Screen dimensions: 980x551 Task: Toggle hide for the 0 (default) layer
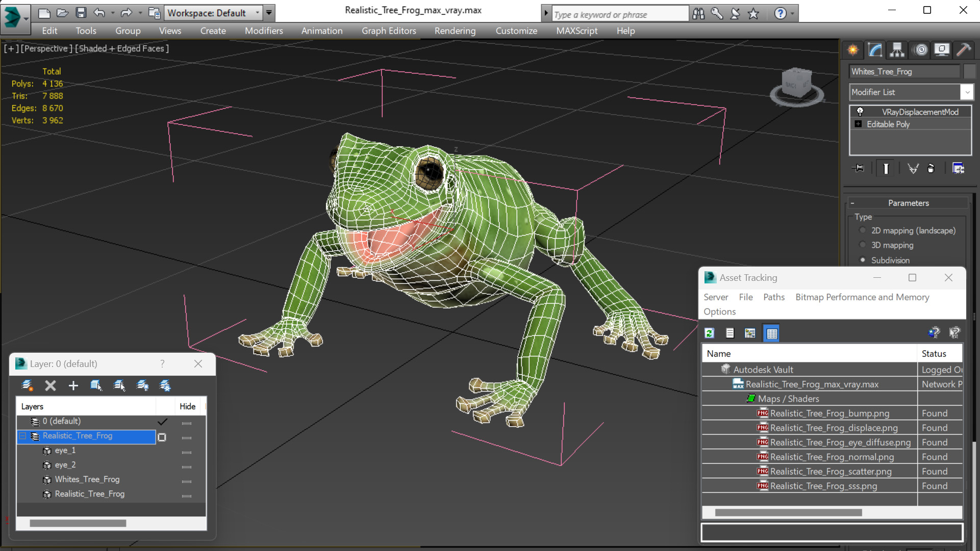tap(187, 423)
